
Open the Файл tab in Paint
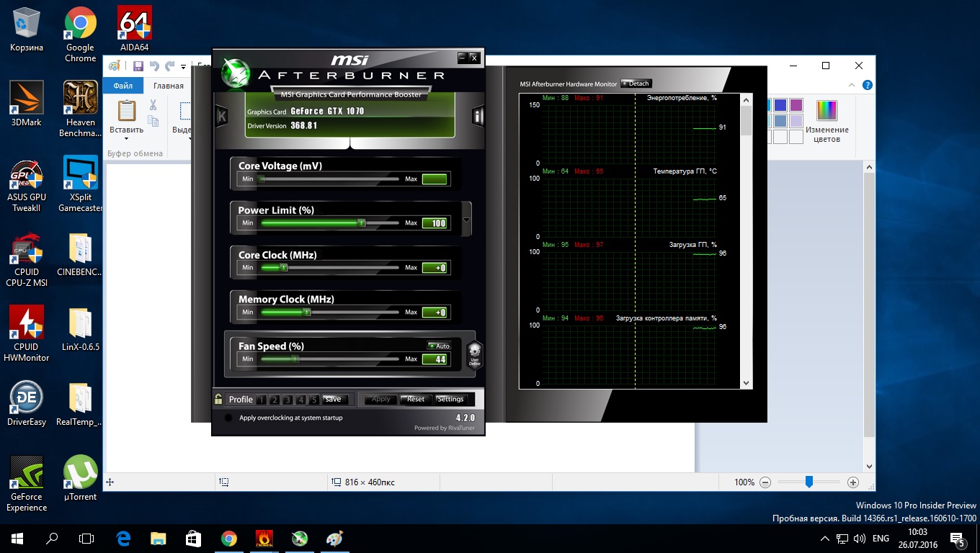(122, 86)
